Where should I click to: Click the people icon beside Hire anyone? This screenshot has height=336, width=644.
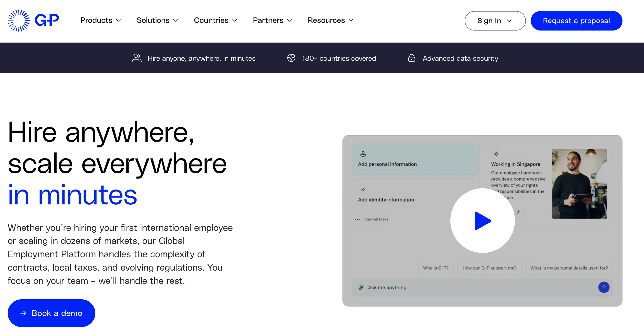(x=137, y=58)
